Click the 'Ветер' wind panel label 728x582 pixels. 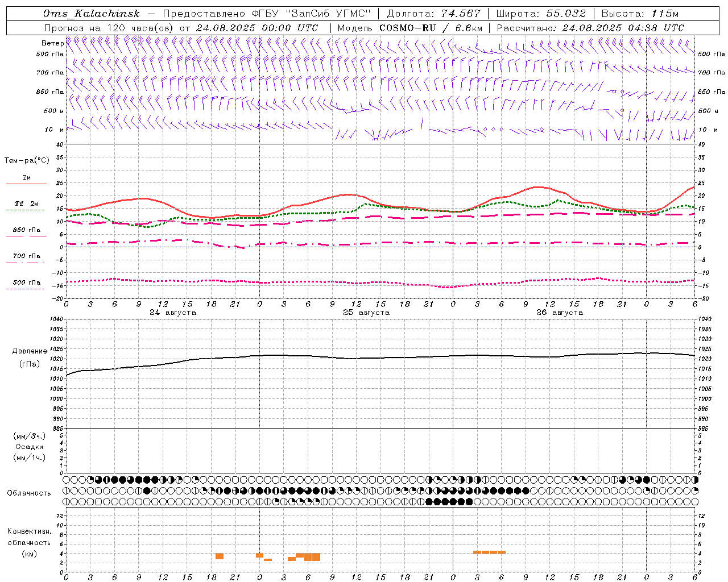[x=53, y=43]
